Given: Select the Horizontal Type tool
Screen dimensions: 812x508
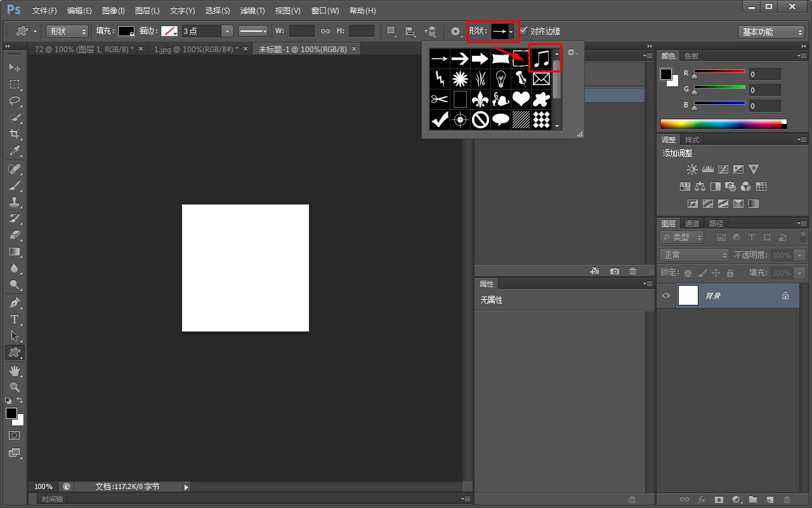Looking at the screenshot, I should click(15, 319).
